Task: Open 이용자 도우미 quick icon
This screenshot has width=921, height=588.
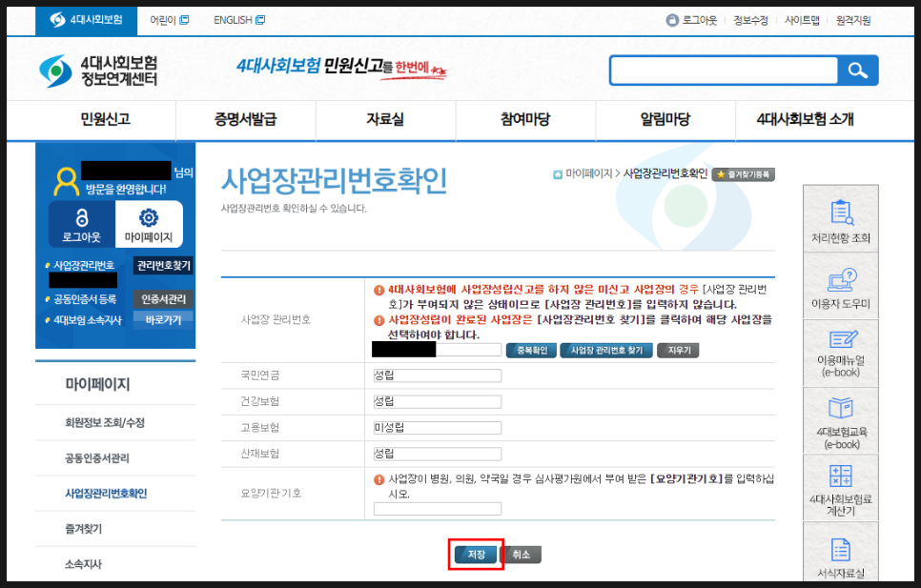Action: coord(841,287)
